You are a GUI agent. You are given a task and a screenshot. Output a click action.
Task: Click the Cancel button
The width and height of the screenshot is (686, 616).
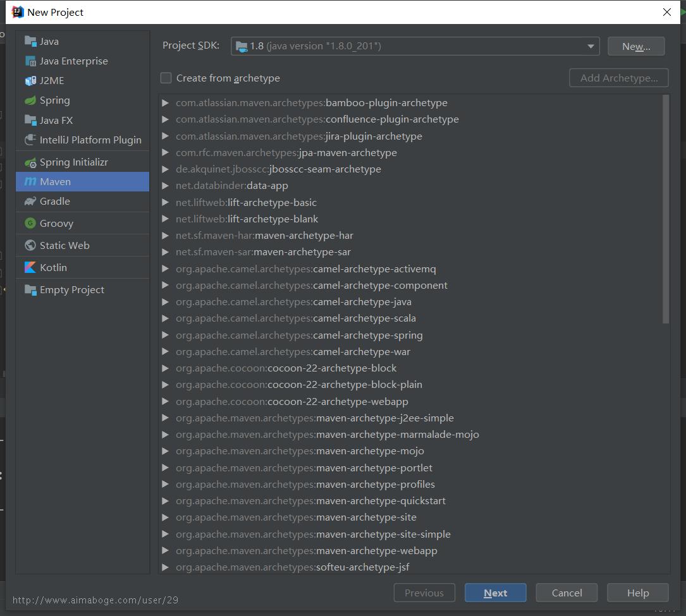point(567,593)
